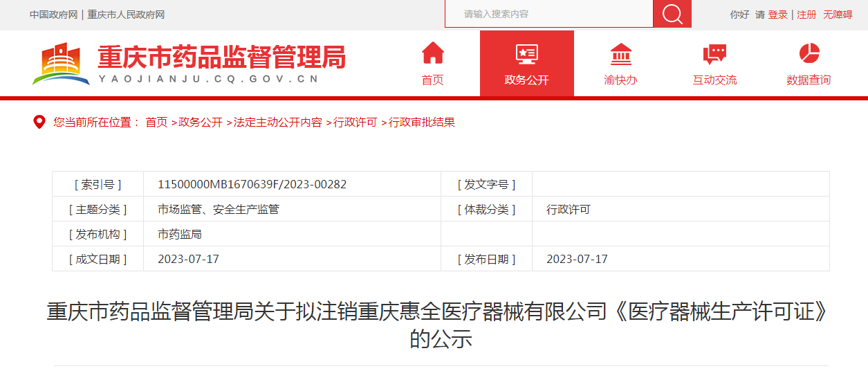Click the 政务公开 monitor icon

pos(527,54)
